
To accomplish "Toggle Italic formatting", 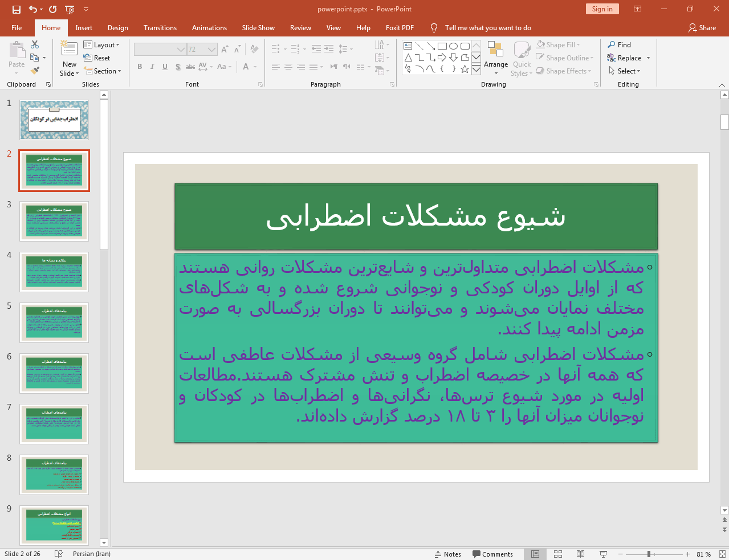I will 152,67.
